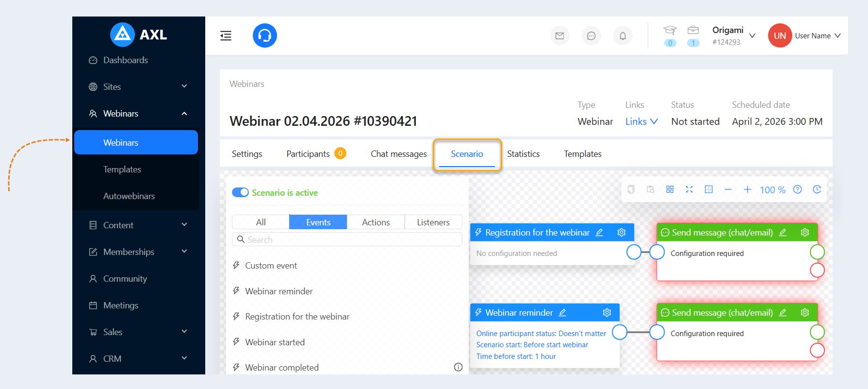The image size is (868, 389).
Task: Open the bell notifications icon
Action: pos(622,35)
